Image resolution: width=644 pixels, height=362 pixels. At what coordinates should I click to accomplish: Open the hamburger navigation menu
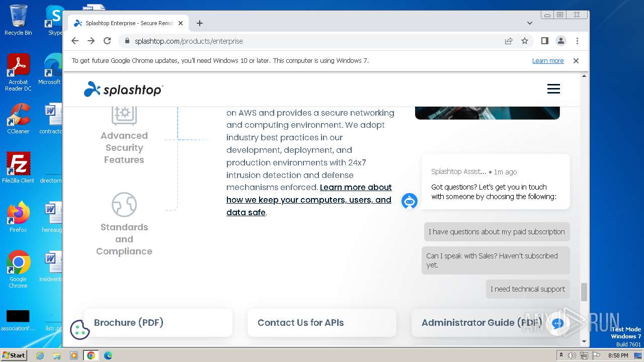pos(553,89)
